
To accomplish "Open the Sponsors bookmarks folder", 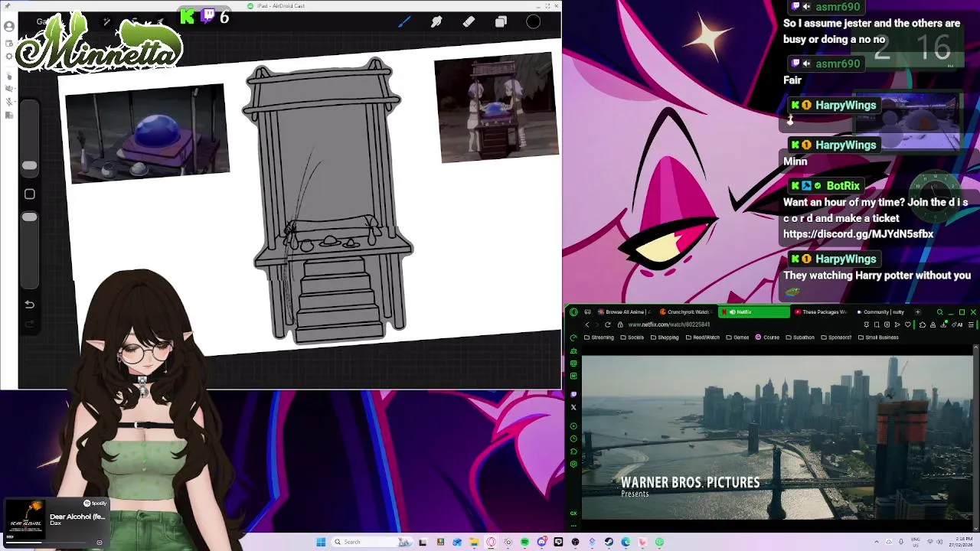I will [x=837, y=337].
